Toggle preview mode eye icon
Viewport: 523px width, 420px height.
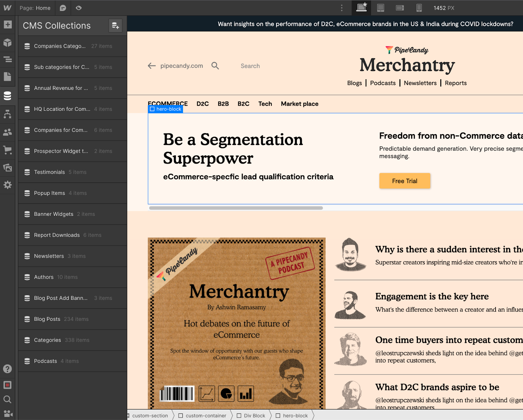pos(78,8)
